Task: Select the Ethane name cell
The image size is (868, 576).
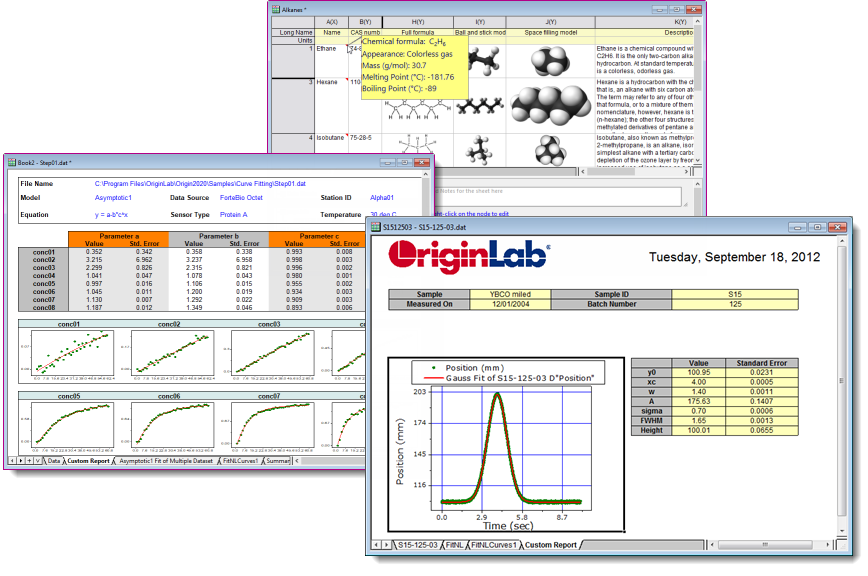Action: pyautogui.click(x=332, y=61)
